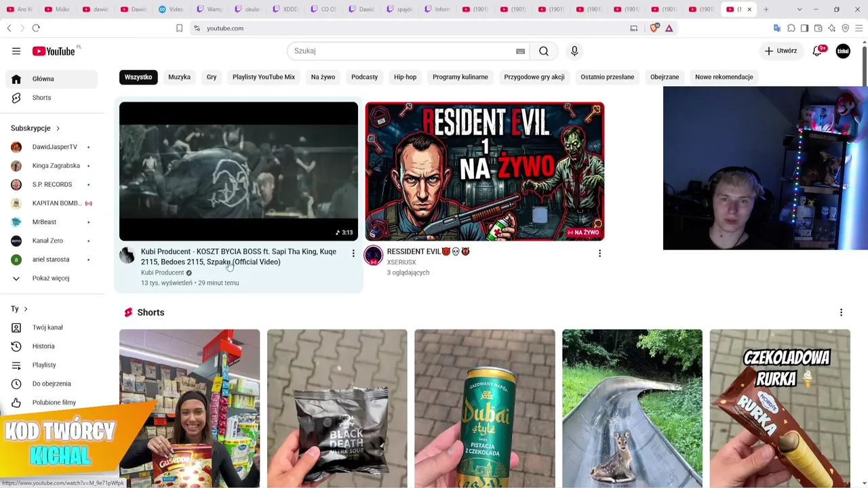Open Kubi Producent channel avatar
The width and height of the screenshot is (868, 488).
[x=127, y=255]
